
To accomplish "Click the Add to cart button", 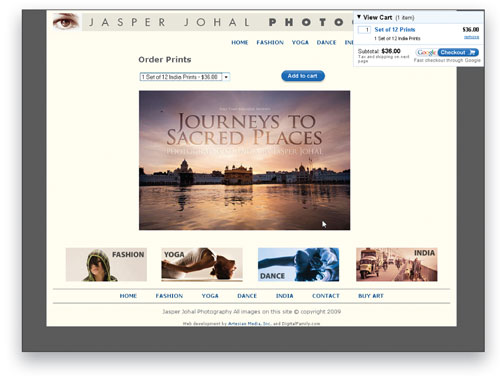I will 303,76.
